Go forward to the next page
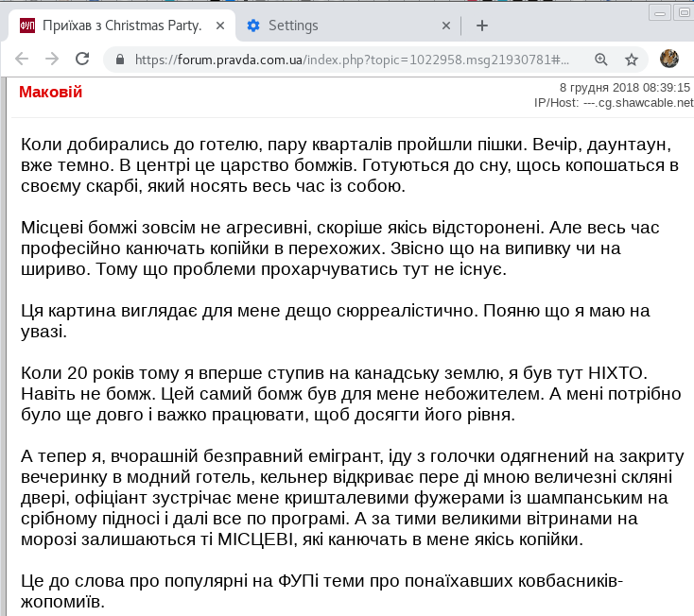This screenshot has width=694, height=616. coord(52,59)
